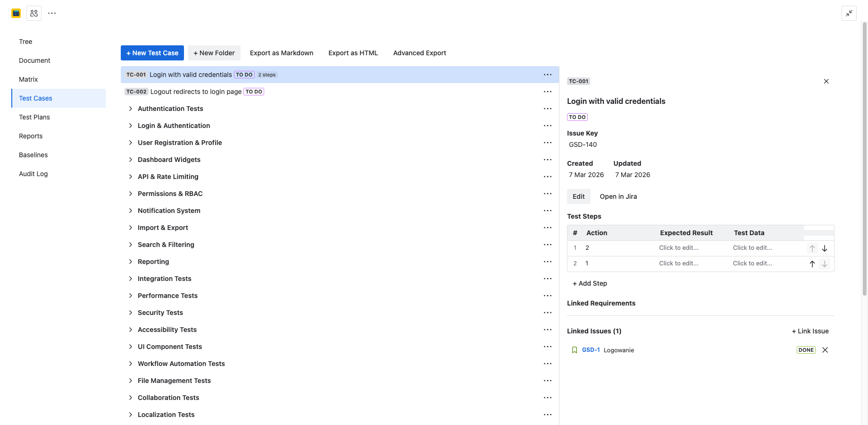The image size is (868, 425).
Task: Open the ellipsis overflow menu in the top-left
Action: 52,13
